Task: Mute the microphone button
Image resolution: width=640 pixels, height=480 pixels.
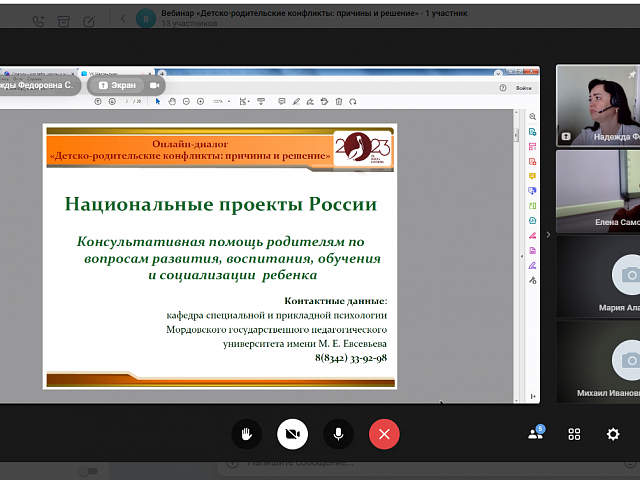Action: pyautogui.click(x=338, y=434)
